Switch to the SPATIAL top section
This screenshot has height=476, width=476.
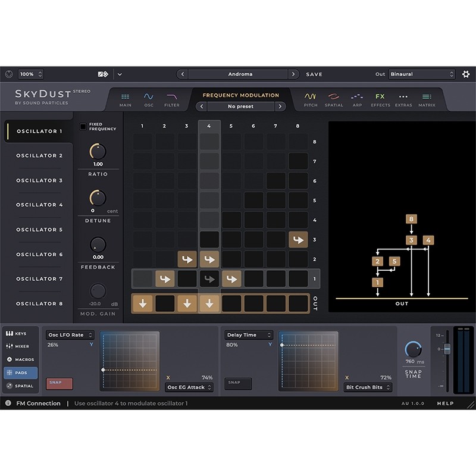pyautogui.click(x=334, y=100)
